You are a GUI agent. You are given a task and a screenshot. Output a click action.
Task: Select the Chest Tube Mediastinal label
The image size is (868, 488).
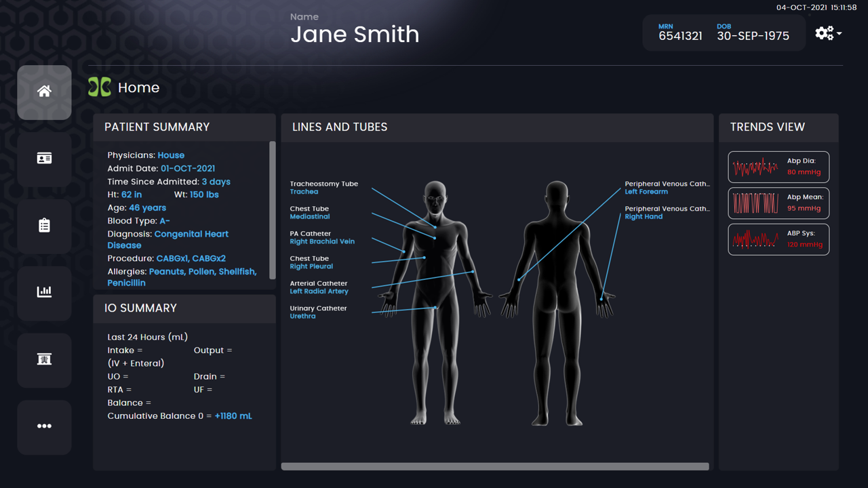point(310,213)
